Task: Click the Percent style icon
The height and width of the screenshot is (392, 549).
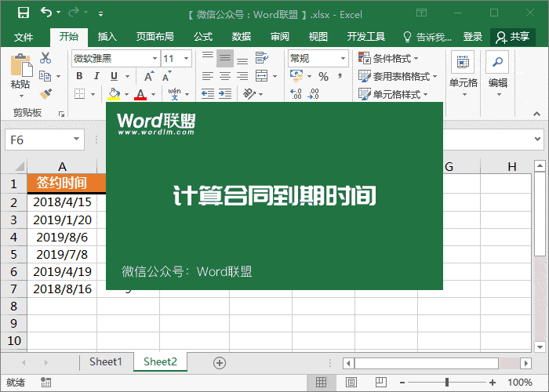Action: coord(323,76)
